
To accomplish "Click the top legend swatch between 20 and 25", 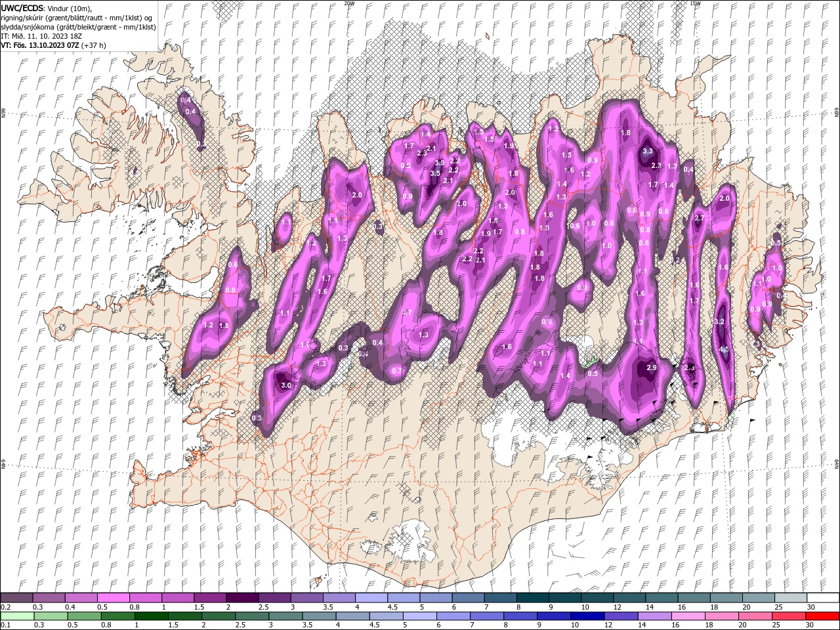I will [759, 597].
